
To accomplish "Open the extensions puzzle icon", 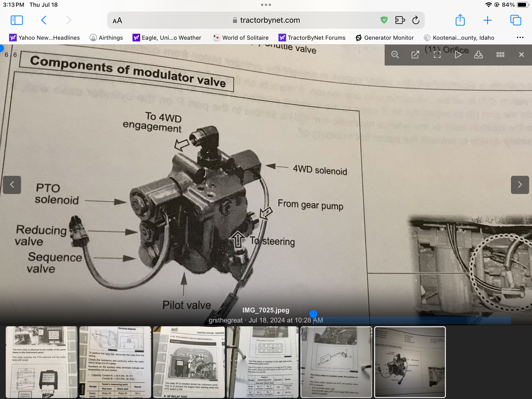I will tap(400, 20).
